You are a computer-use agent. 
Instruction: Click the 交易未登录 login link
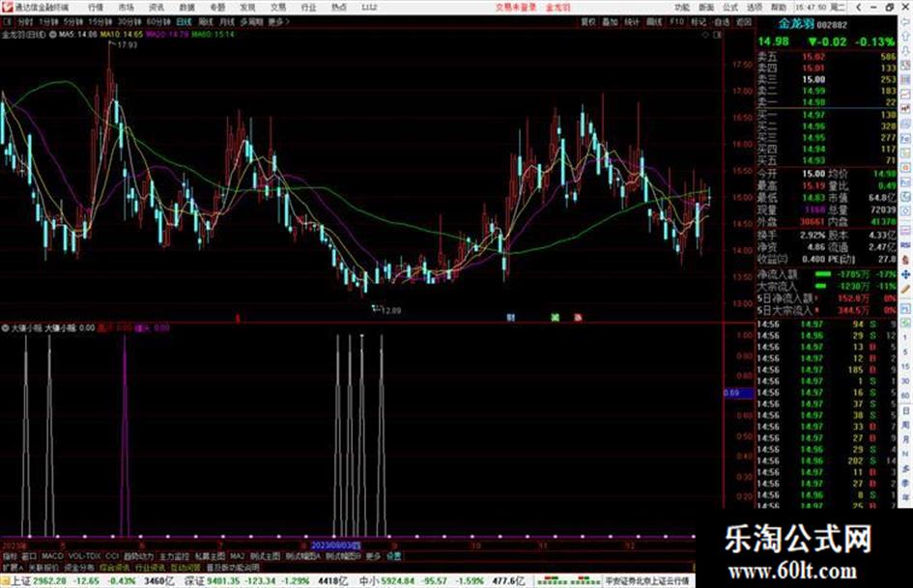point(516,8)
